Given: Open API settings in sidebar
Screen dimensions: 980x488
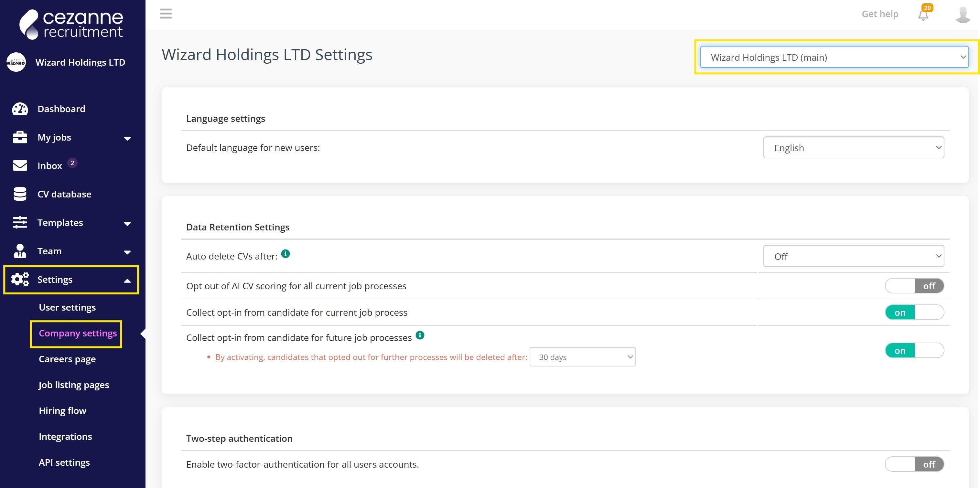Looking at the screenshot, I should click(64, 462).
